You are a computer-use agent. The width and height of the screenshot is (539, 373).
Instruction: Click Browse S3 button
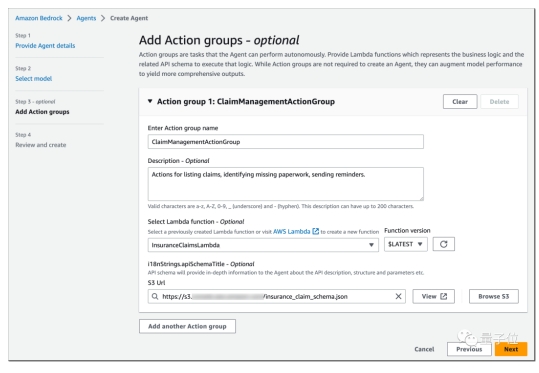point(494,296)
